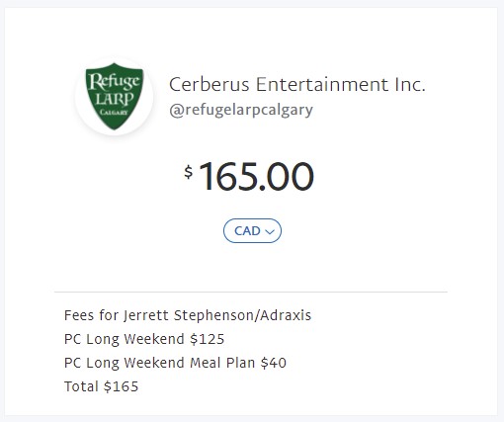Screen dimensions: 504x422
Task: Click the small 'Calgary' text in the shield
Action: (x=114, y=113)
